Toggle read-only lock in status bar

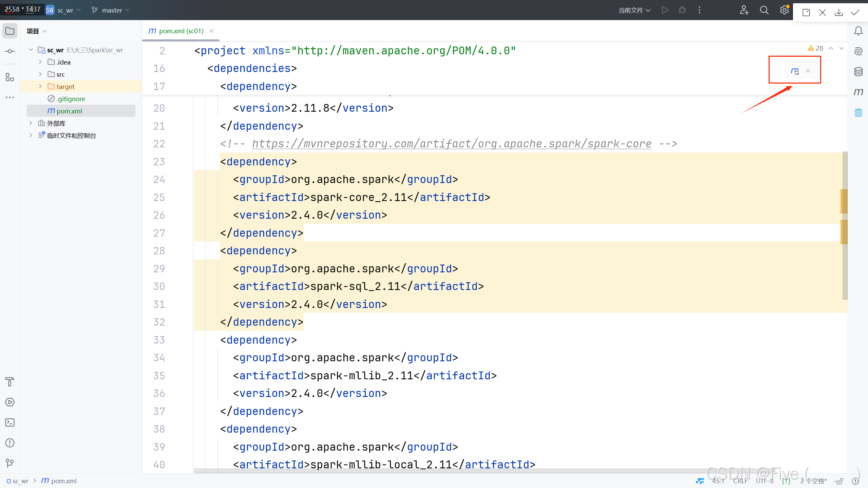[x=839, y=481]
